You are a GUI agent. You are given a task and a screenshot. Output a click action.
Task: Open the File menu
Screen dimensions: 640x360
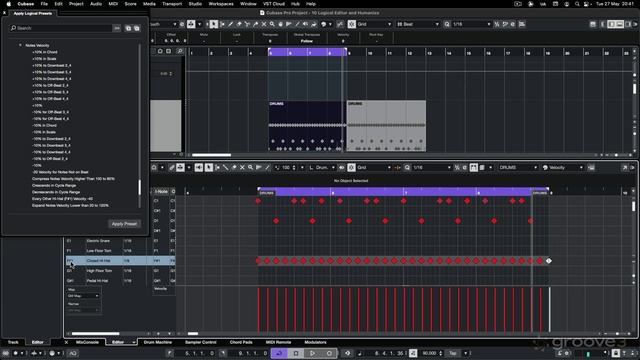[x=44, y=4]
